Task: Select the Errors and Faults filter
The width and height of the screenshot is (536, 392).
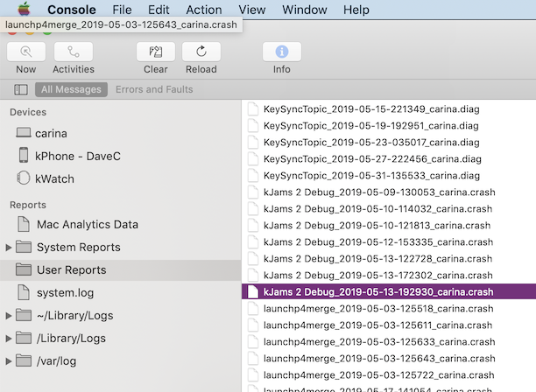Action: point(154,89)
